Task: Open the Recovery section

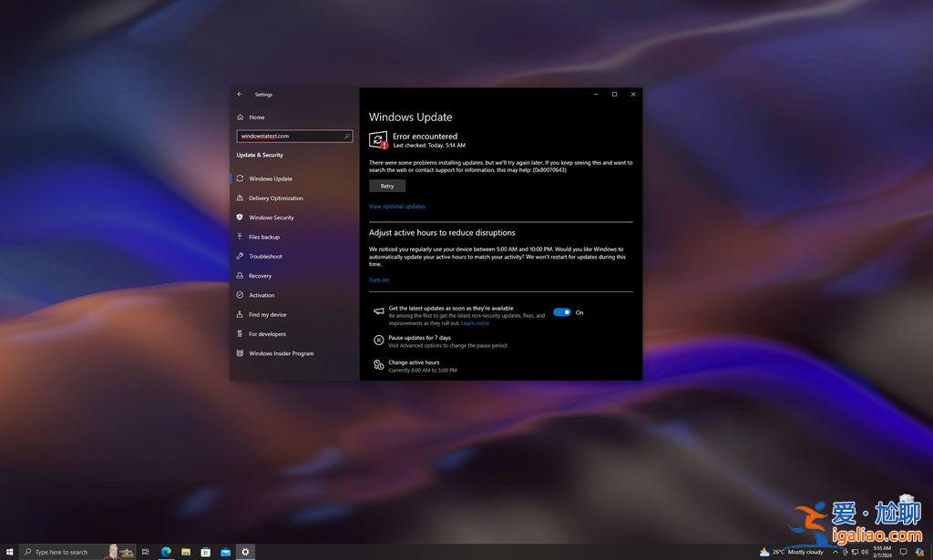Action: 260,276
